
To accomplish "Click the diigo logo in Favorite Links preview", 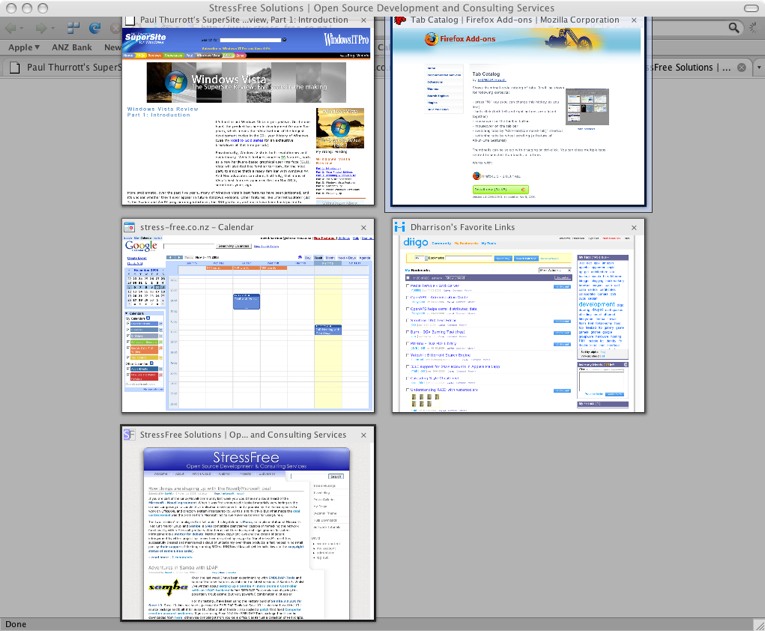I will click(416, 243).
